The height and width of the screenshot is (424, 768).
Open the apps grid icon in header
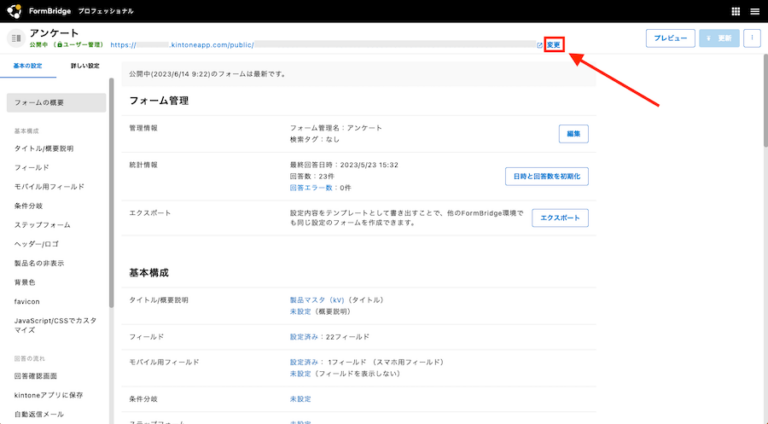(x=737, y=11)
